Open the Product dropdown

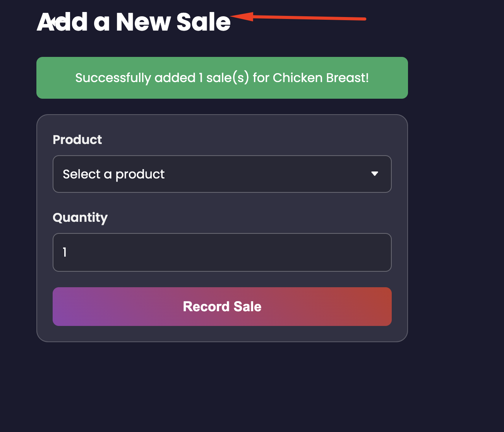(x=222, y=174)
